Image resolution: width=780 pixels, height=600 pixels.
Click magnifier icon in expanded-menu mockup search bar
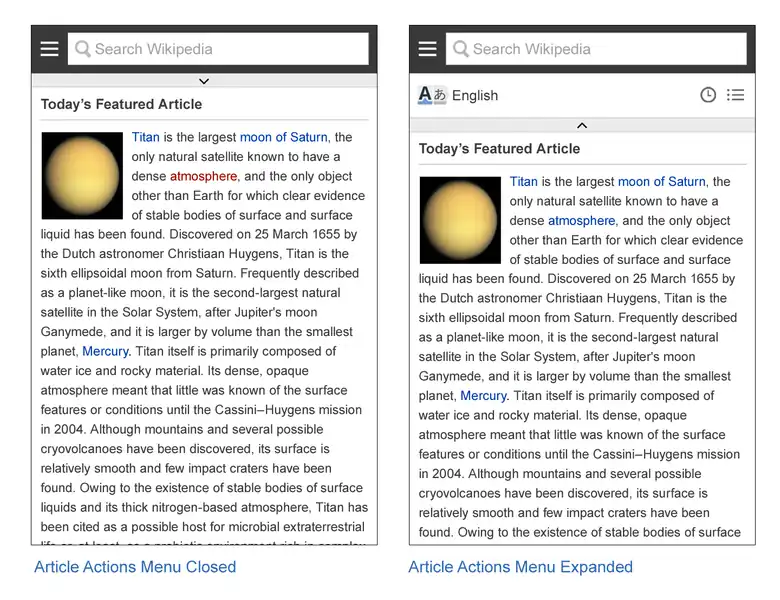click(x=460, y=49)
